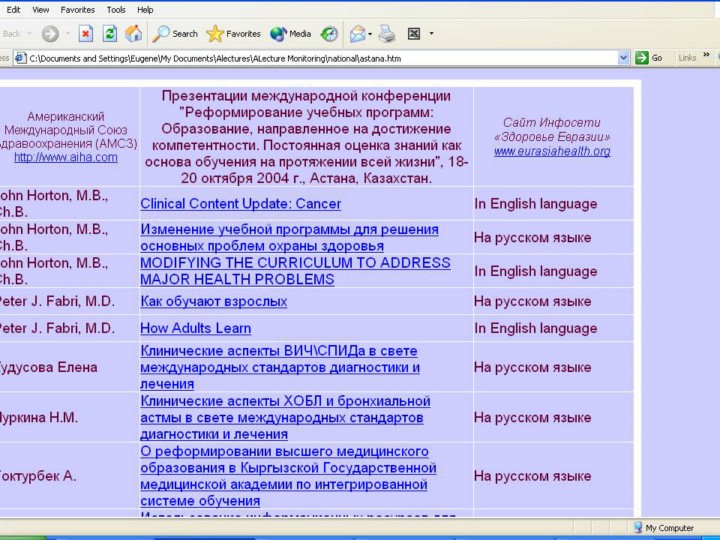Viewport: 720px width, 540px height.
Task: Open the Tools menu
Action: [116, 9]
